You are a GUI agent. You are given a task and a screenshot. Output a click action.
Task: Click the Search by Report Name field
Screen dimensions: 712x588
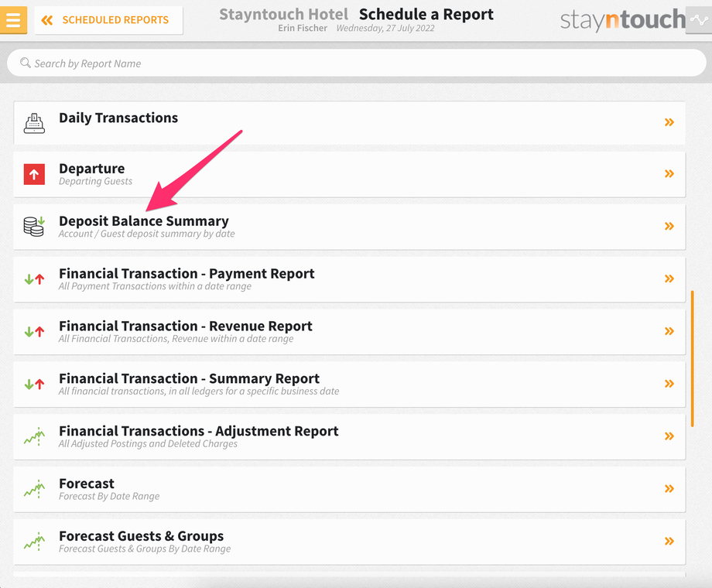357,63
